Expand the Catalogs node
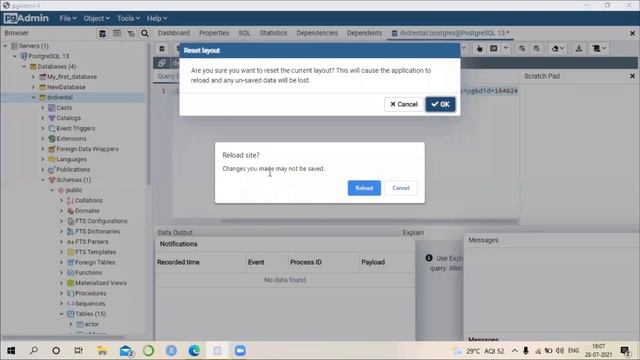 (x=43, y=118)
